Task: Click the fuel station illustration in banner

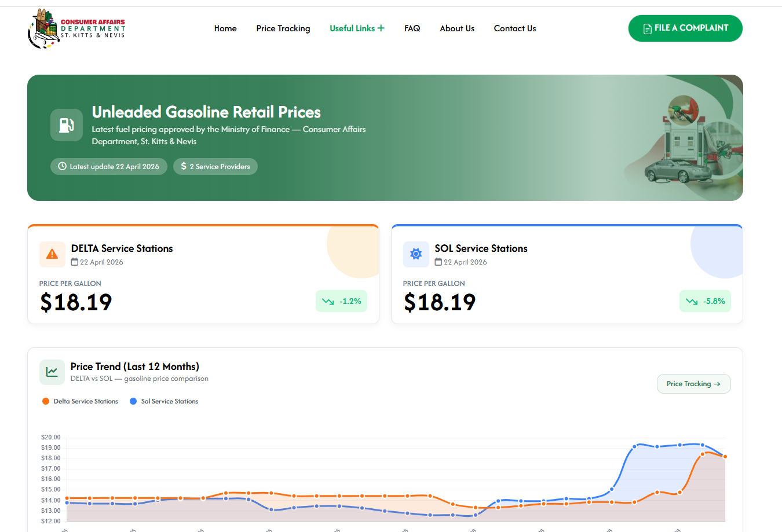Action: pos(684,139)
